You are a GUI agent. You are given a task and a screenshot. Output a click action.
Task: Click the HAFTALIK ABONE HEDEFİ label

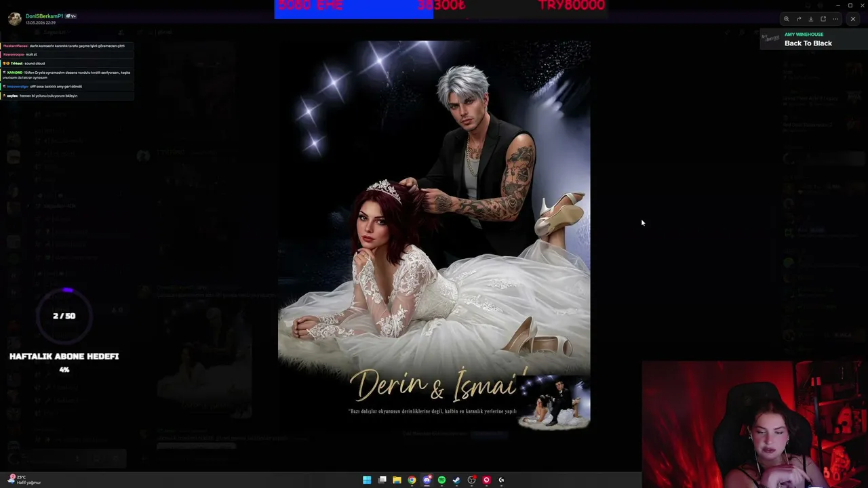pos(64,357)
